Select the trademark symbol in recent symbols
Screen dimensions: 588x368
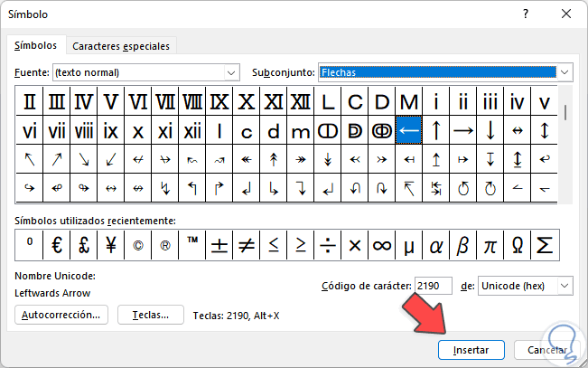191,245
